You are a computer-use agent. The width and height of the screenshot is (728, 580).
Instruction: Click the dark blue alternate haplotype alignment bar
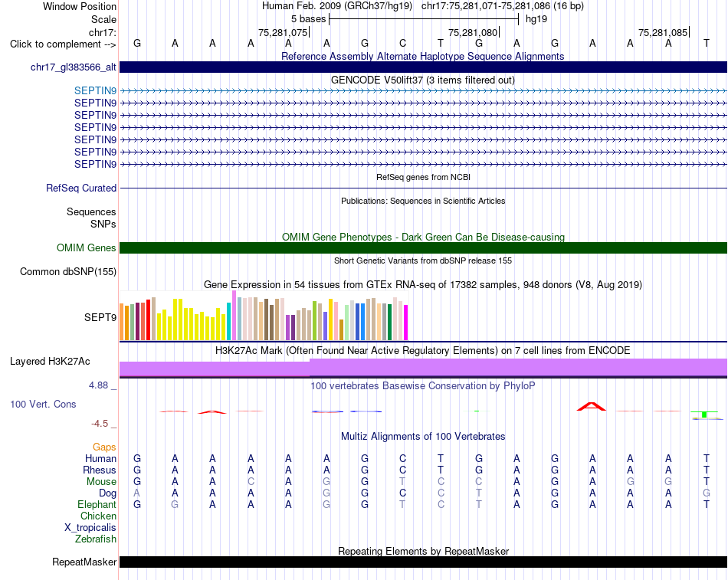[x=423, y=67]
